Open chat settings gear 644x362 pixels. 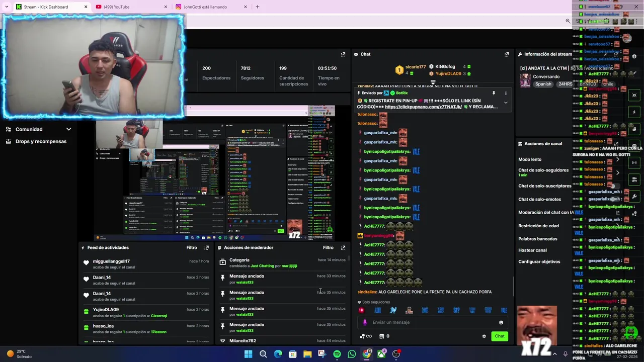point(484,336)
